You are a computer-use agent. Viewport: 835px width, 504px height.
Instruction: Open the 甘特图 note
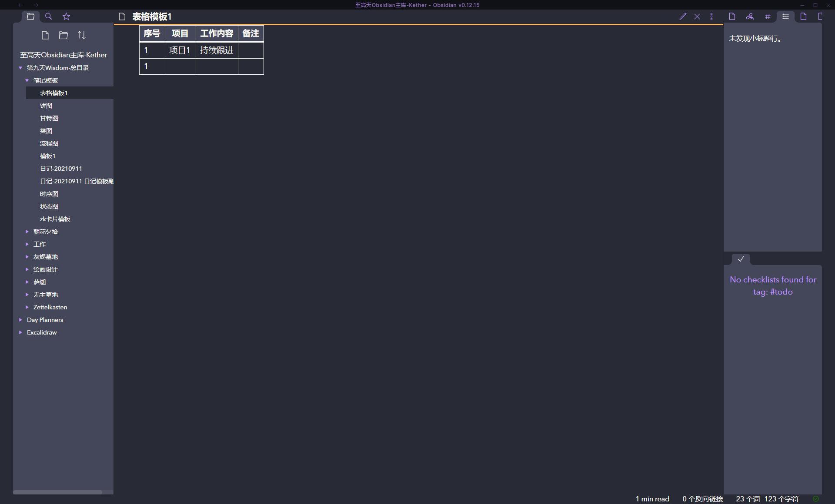[x=49, y=118]
